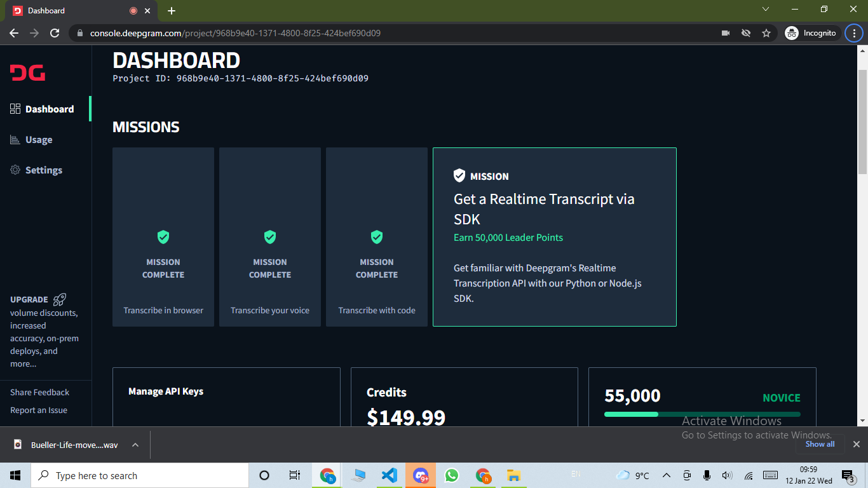The image size is (868, 488).
Task: Click the NOVICE level label
Action: tap(782, 398)
